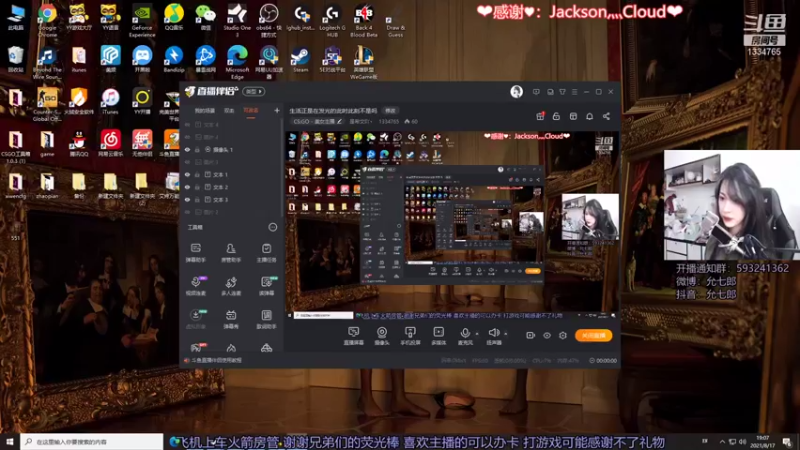The image size is (800, 450).
Task: Toggle the preview eye icon in bottom bar
Action: [x=546, y=335]
